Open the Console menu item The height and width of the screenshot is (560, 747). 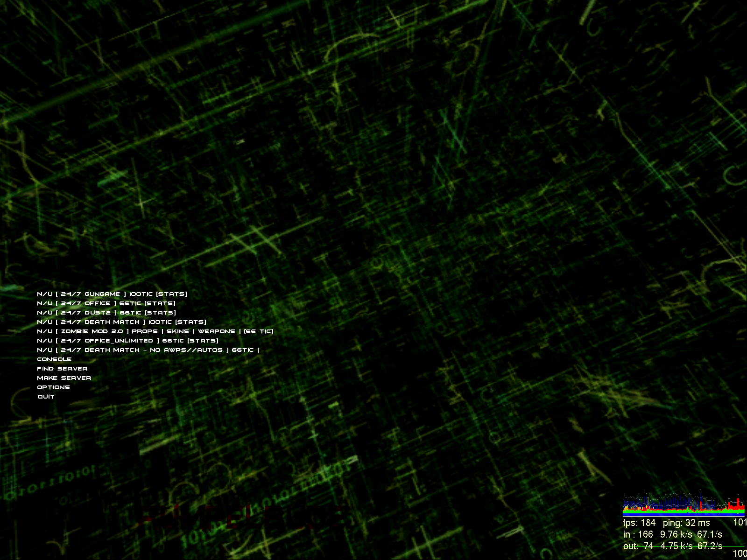[54, 359]
